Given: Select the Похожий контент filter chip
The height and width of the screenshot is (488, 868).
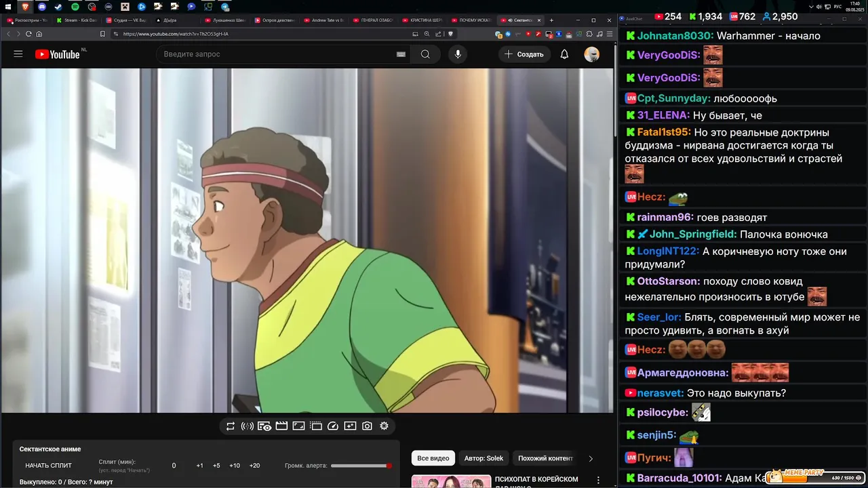Looking at the screenshot, I should (545, 458).
